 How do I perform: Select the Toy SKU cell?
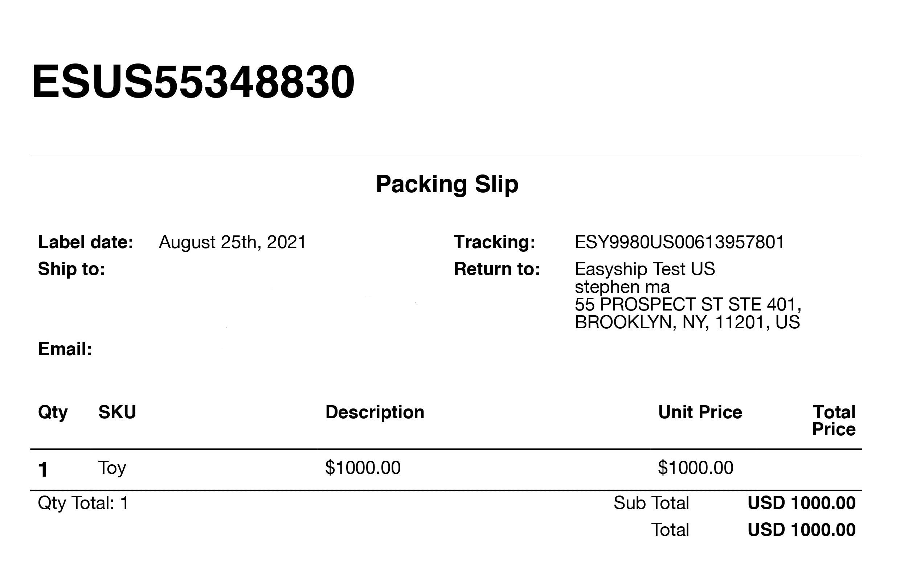click(112, 468)
